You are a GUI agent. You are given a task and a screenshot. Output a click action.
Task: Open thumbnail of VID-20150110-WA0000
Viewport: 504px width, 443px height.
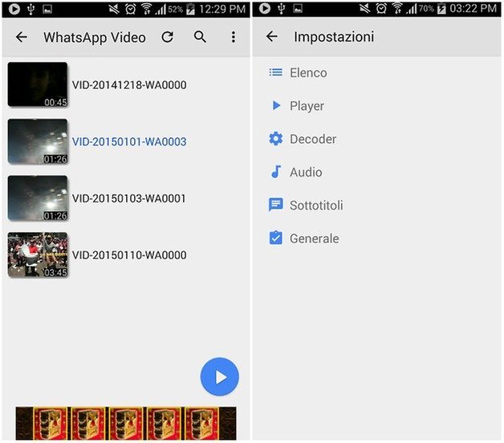(38, 254)
